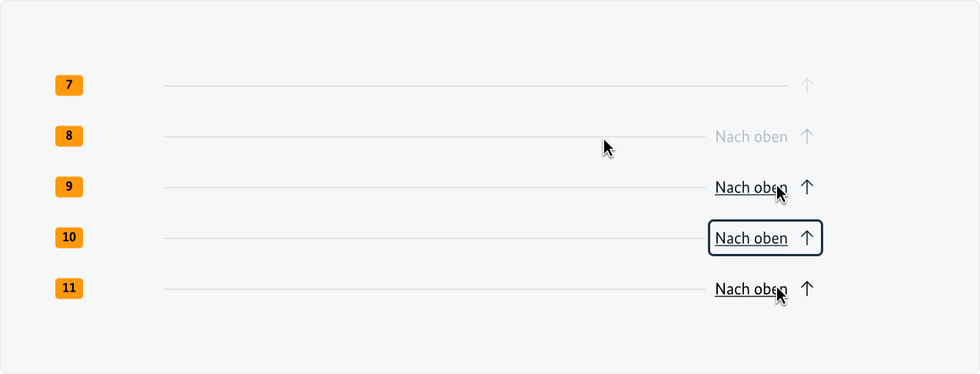Click the up arrow inside the focused box
The image size is (980, 374).
pyautogui.click(x=806, y=238)
